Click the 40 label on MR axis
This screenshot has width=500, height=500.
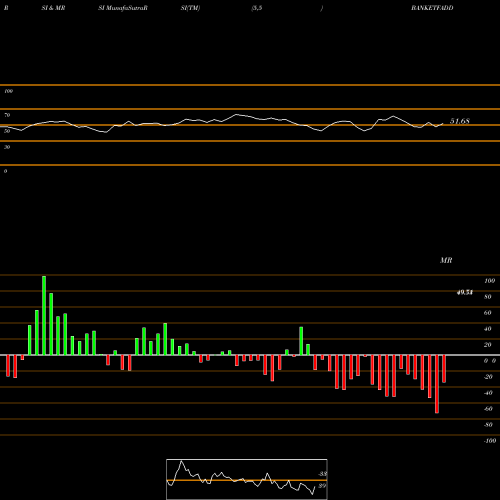coord(488,329)
